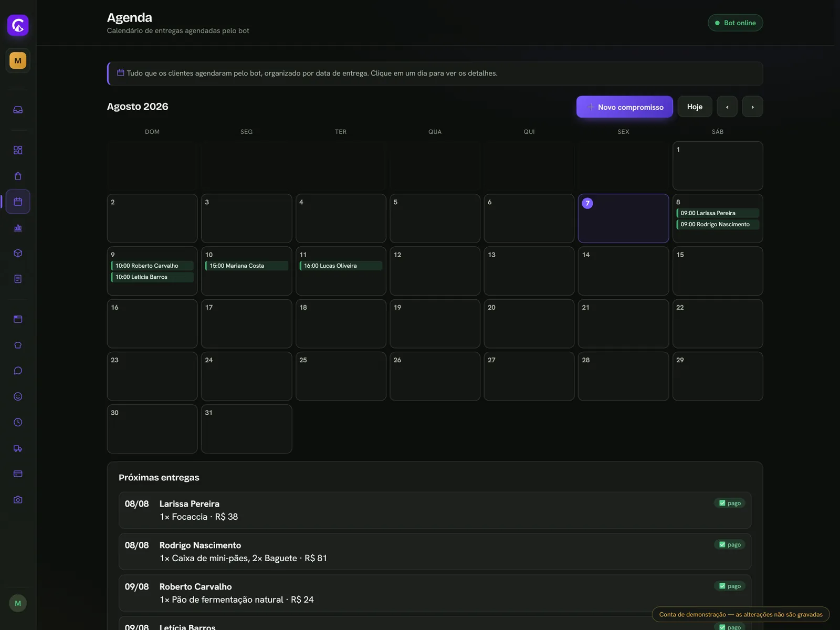Go to next month arrow
The height and width of the screenshot is (630, 840).
pyautogui.click(x=752, y=107)
